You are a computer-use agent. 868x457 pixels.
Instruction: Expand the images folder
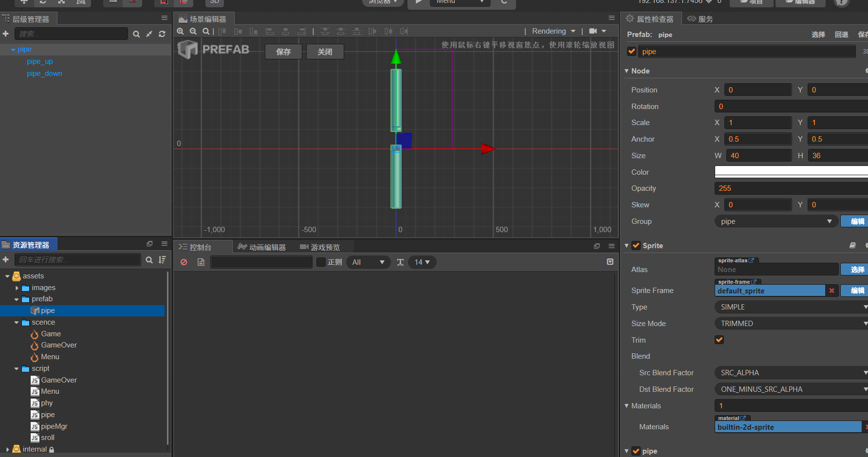(17, 288)
